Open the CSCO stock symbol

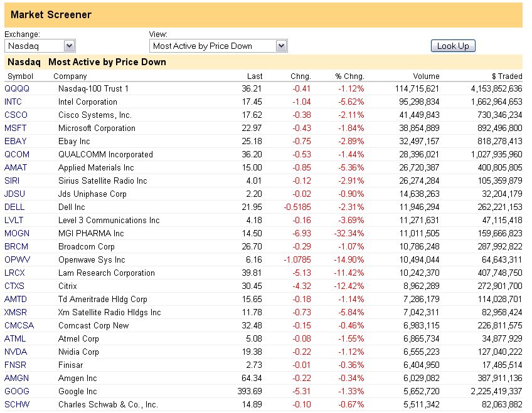point(16,115)
